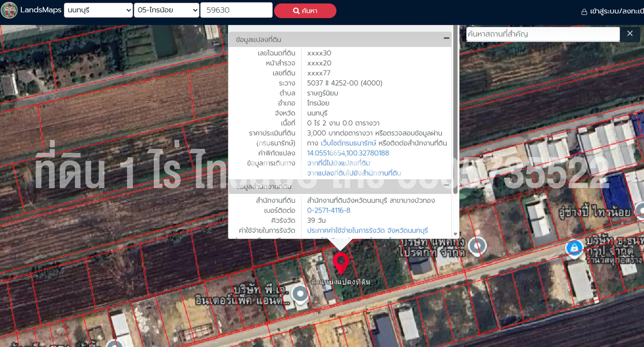Click the marker by Packing Product company
Screen dimensions: 644x347
(477, 246)
